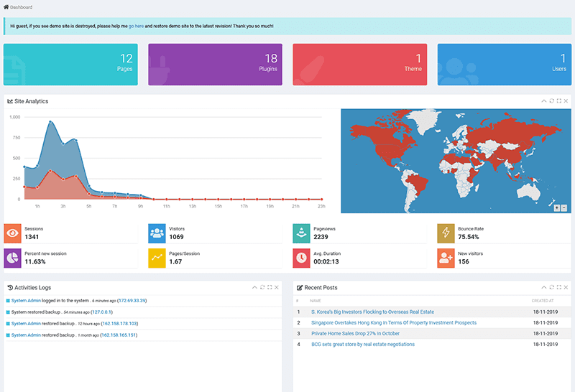Click the 'go here' restore link
Screen dimensions: 575x392
[137, 26]
